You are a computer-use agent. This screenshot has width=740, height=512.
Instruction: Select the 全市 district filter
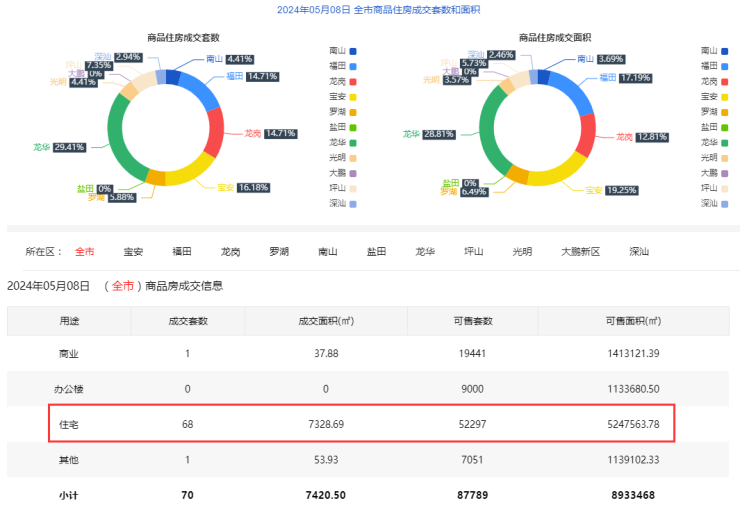click(85, 251)
